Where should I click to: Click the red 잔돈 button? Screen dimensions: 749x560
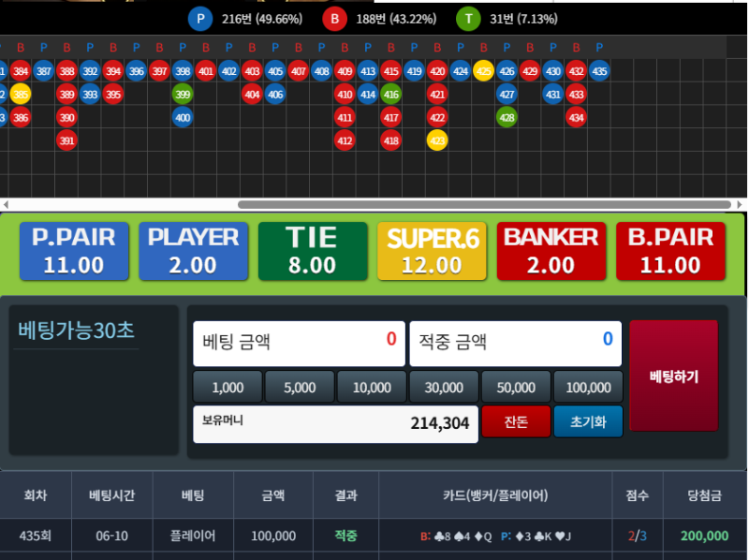pyautogui.click(x=516, y=421)
